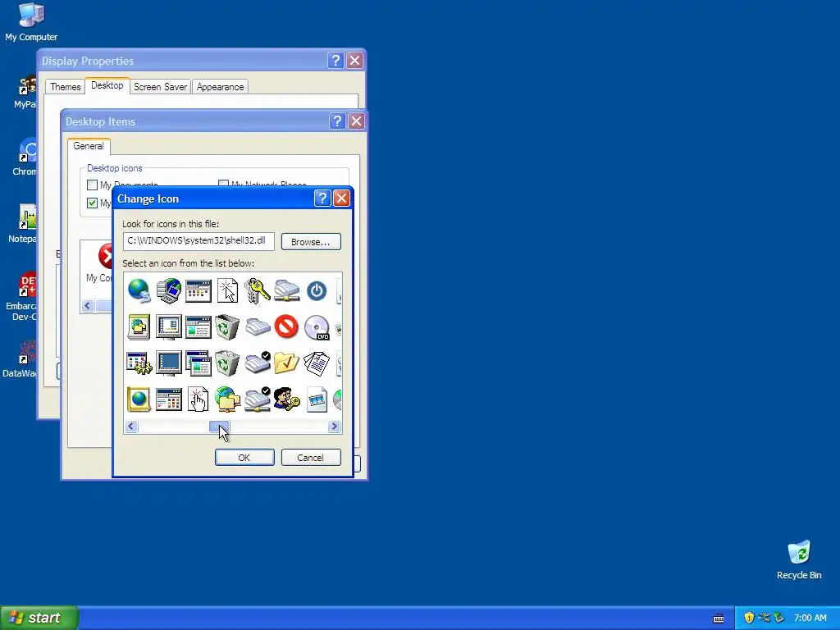Image resolution: width=840 pixels, height=630 pixels.
Task: Click the Help button on Desktop Items window
Action: pyautogui.click(x=337, y=121)
